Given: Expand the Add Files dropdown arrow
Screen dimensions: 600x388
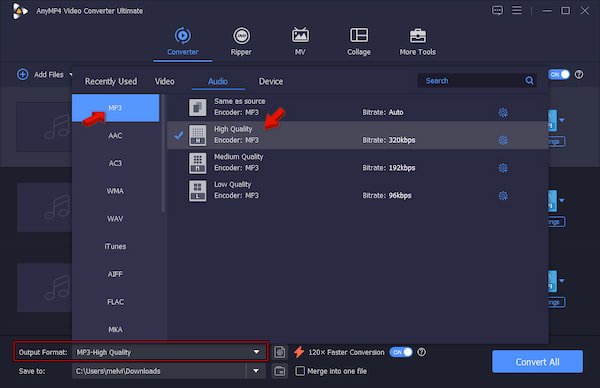Looking at the screenshot, I should (70, 75).
